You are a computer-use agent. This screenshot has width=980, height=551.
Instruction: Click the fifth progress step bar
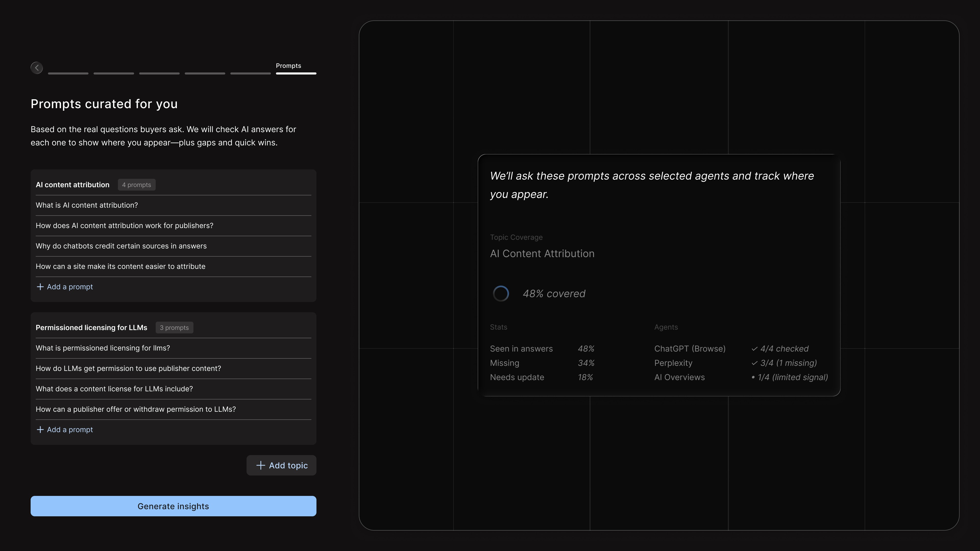(x=250, y=73)
